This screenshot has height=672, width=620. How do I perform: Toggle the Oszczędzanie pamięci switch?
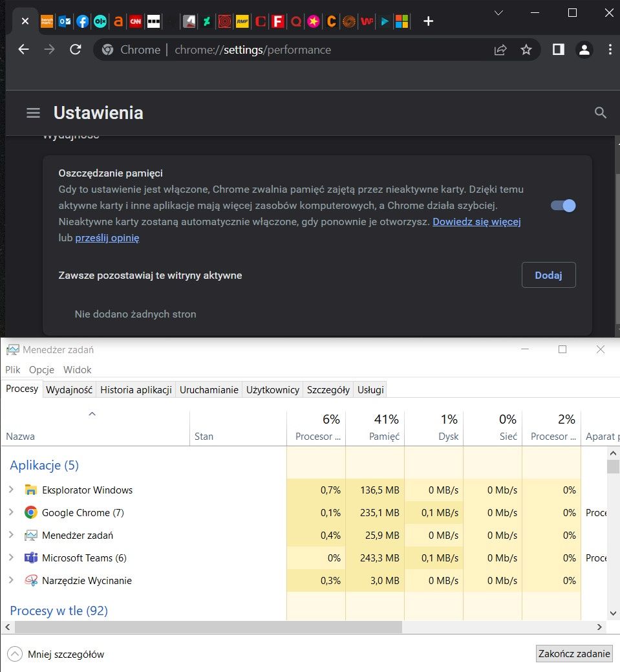tap(563, 206)
